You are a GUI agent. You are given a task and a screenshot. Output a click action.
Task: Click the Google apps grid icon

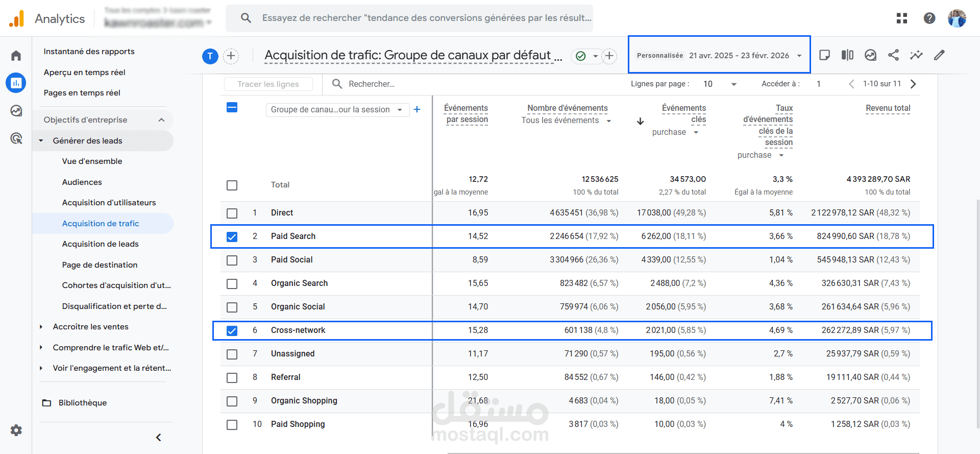(902, 18)
